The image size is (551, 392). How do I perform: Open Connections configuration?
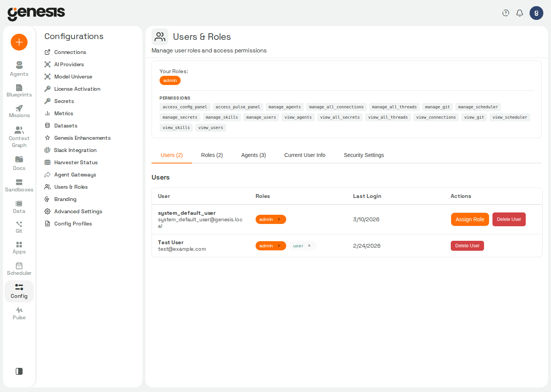click(65, 52)
